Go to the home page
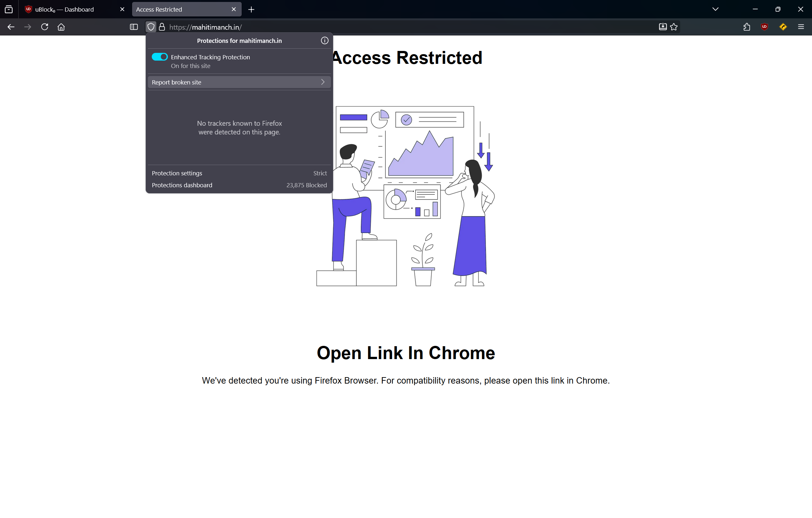Image resolution: width=812 pixels, height=518 pixels. [x=61, y=27]
